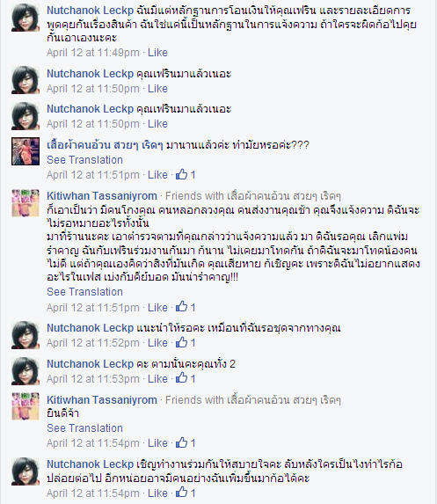Open Kitiwhan Tassaniyrom profile from long comment

[102, 195]
